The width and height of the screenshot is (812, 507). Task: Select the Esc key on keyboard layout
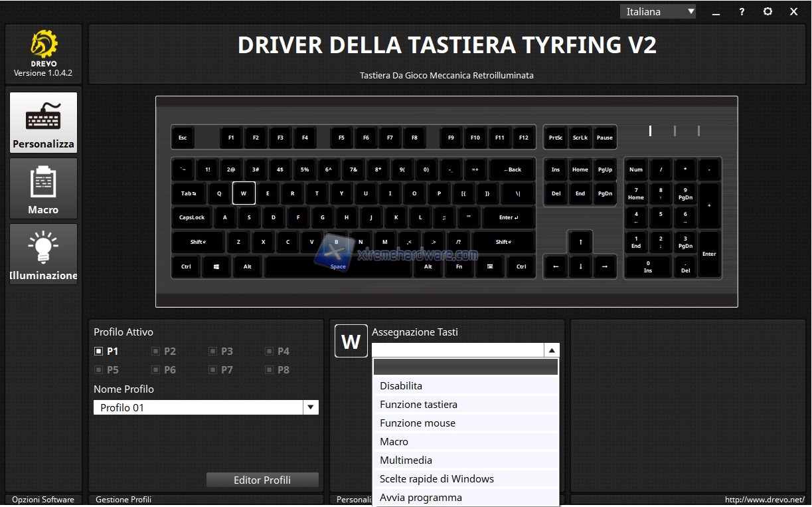tap(183, 138)
